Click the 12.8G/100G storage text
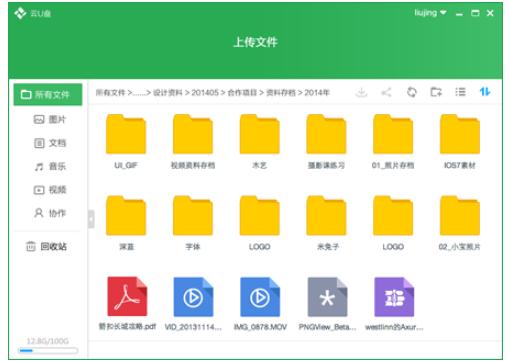This screenshot has height=361, width=510. [48, 341]
